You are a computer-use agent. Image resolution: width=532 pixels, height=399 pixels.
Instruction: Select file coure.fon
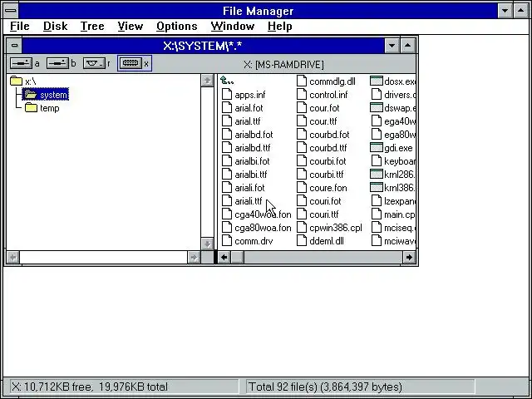(322, 188)
